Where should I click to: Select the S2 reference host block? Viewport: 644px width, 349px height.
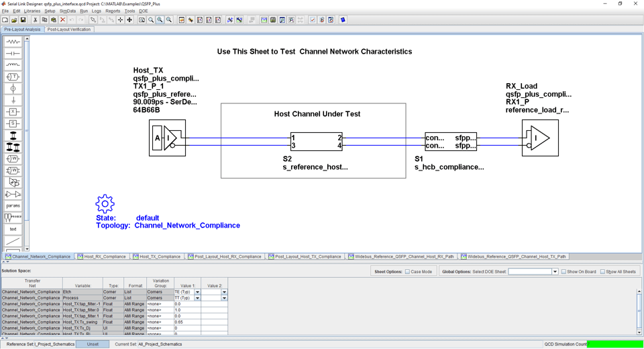point(316,142)
